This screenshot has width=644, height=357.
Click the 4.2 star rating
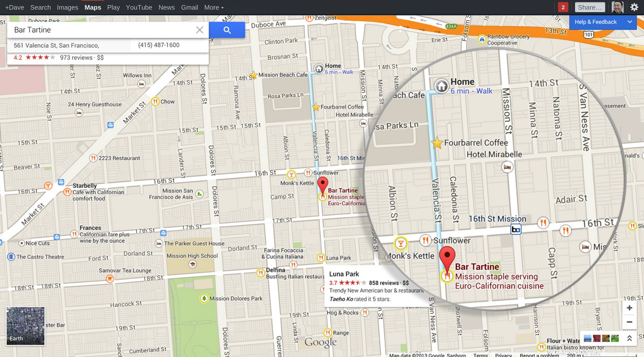point(34,58)
